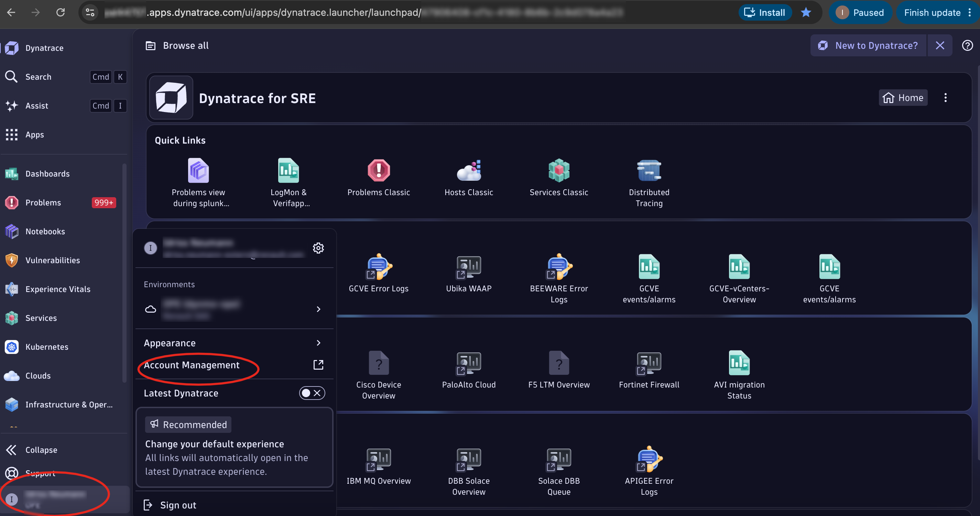Open GCVE-vCenters-Overview dashboard

[739, 279]
